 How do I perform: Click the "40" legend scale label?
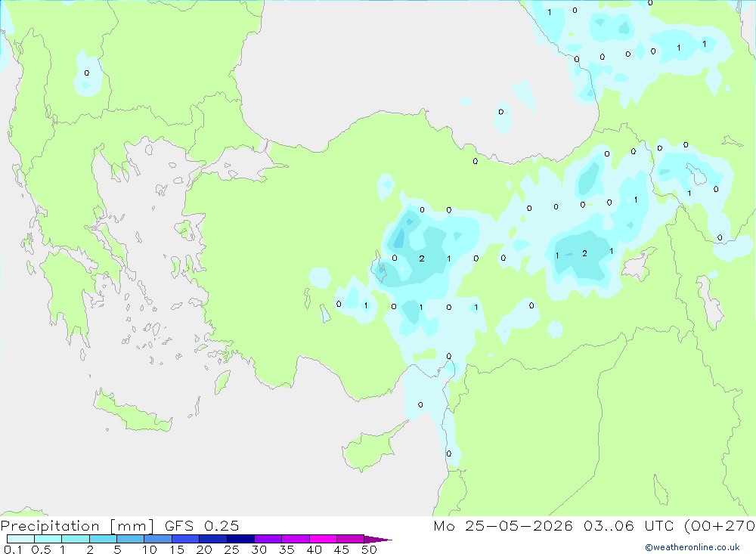point(314,549)
